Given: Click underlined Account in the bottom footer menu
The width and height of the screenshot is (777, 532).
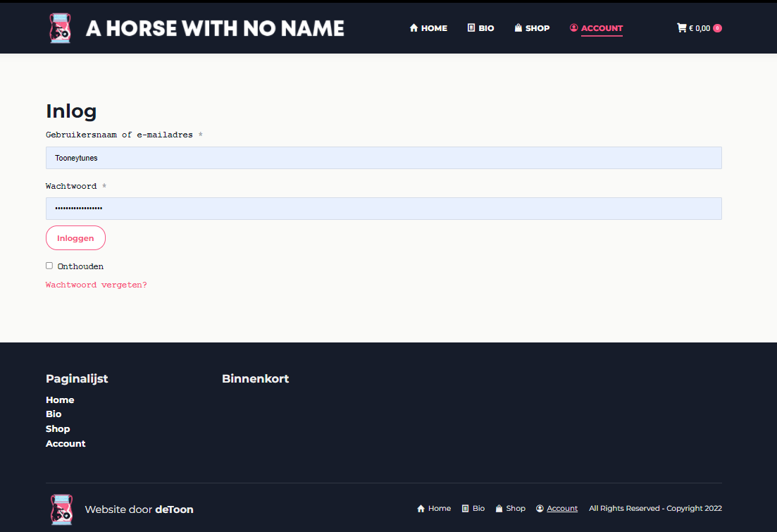Looking at the screenshot, I should (562, 509).
